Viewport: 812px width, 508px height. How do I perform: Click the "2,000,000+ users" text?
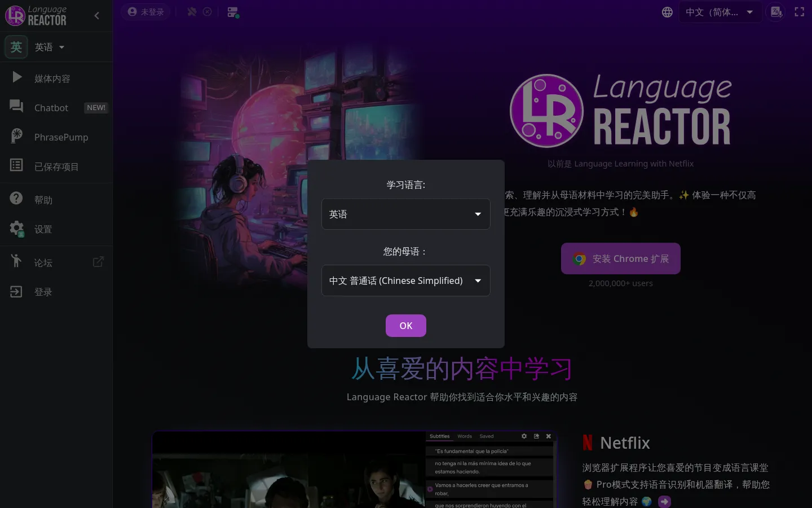[621, 283]
